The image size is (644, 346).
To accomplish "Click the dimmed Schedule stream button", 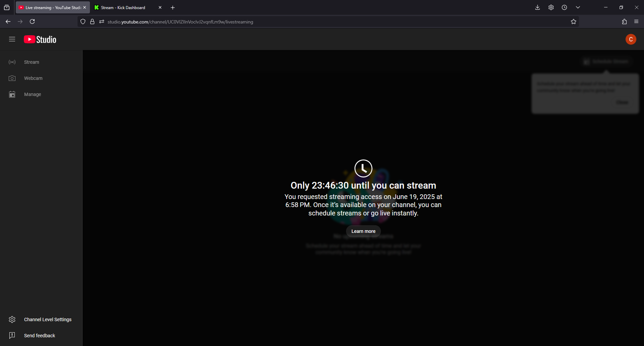I will click(607, 62).
